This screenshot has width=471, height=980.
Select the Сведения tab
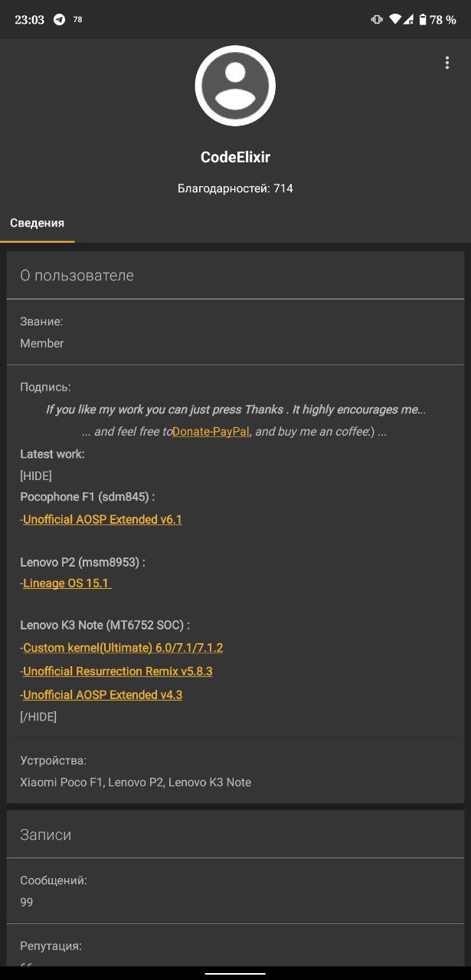pyautogui.click(x=37, y=224)
